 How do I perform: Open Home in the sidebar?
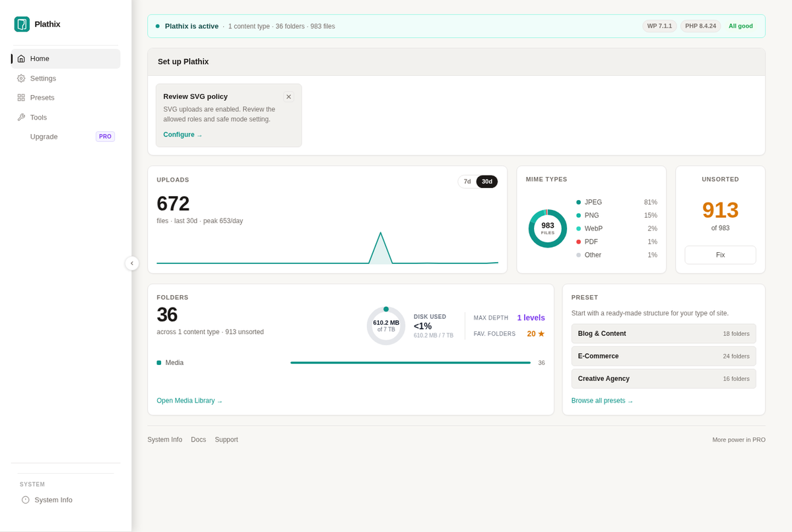66,59
